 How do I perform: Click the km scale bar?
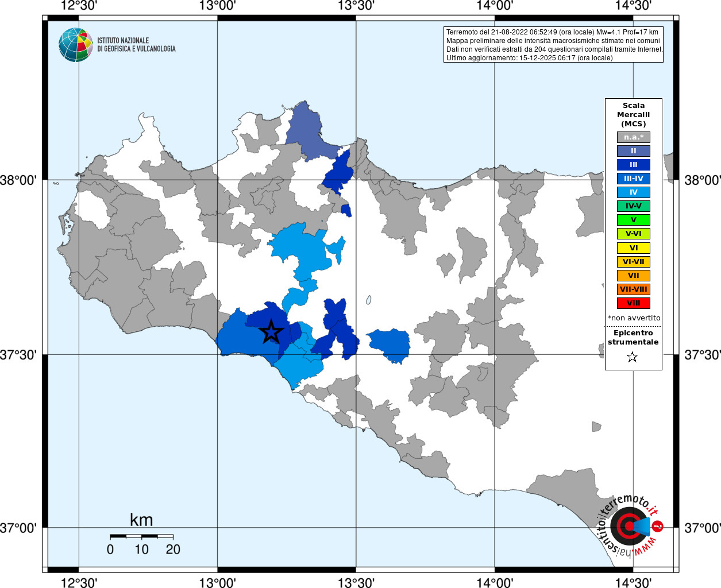point(141,536)
